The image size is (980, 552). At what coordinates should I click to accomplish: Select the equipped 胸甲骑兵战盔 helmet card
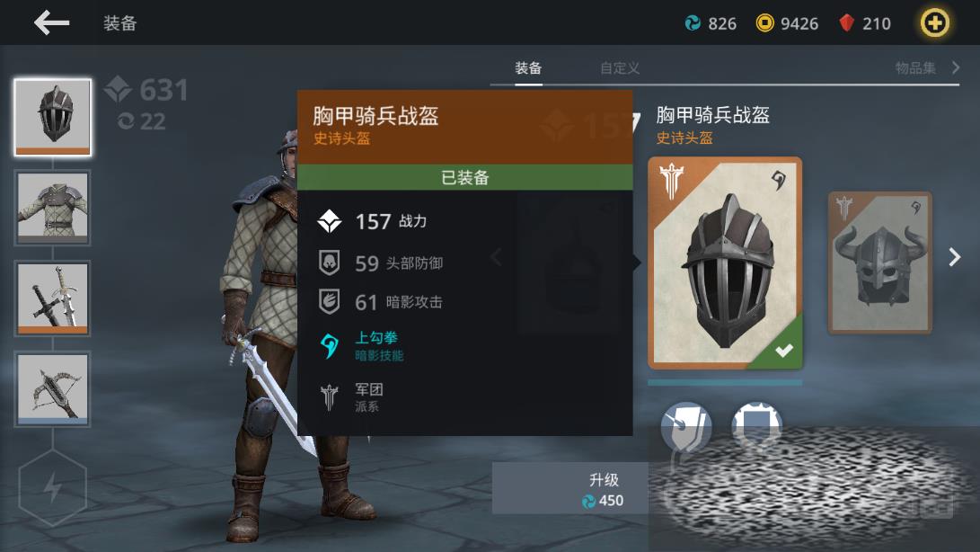(725, 263)
